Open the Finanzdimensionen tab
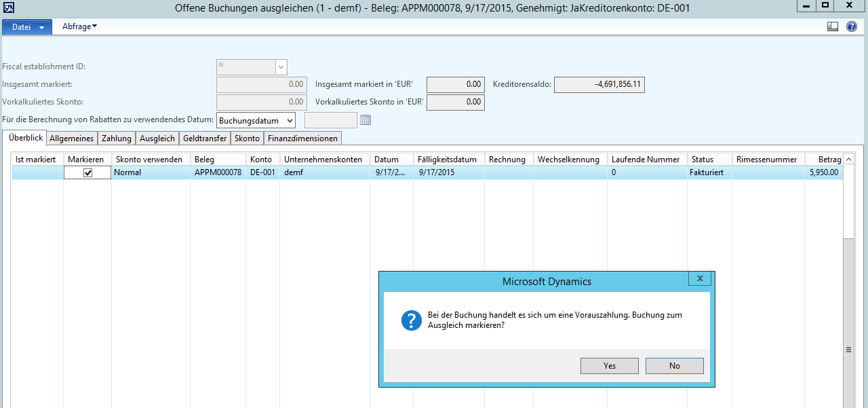Viewport: 868px width, 408px height. click(x=302, y=138)
